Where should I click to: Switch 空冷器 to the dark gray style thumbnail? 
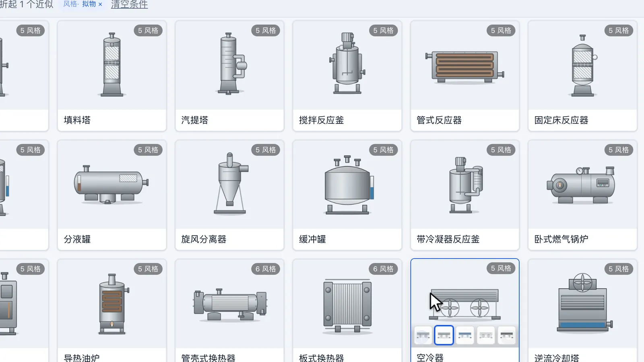coord(507,335)
